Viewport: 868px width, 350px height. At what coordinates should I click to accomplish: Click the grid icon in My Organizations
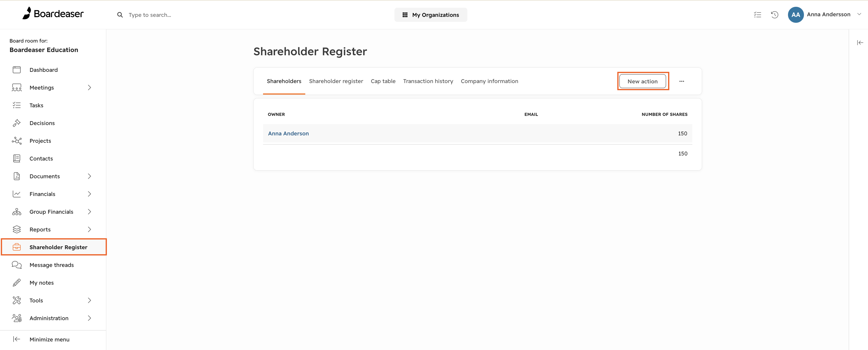point(405,15)
